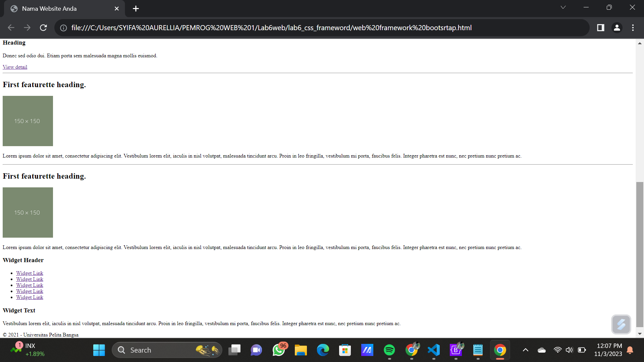Reload the current page

43,28
